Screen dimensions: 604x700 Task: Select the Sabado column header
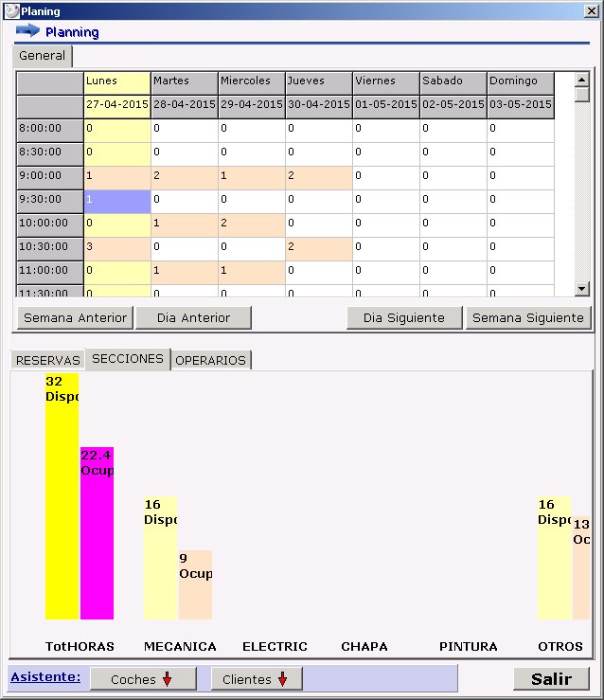(x=453, y=83)
